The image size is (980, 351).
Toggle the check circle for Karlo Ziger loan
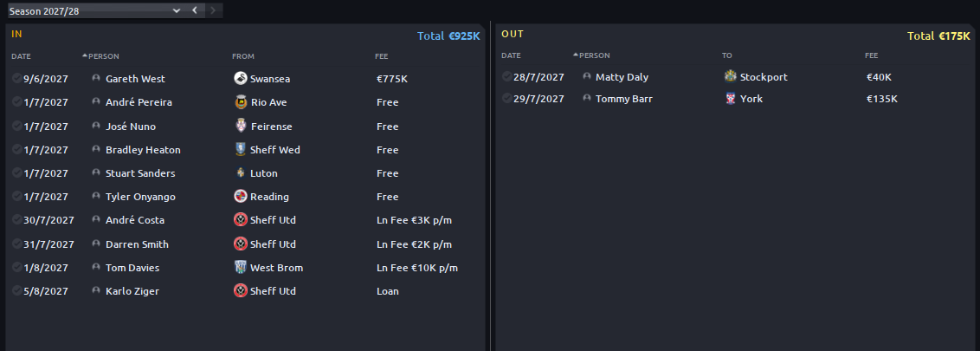[16, 290]
